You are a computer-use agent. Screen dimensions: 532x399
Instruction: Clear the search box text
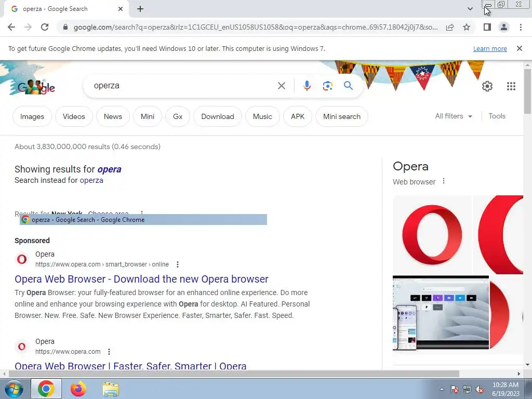coord(282,86)
